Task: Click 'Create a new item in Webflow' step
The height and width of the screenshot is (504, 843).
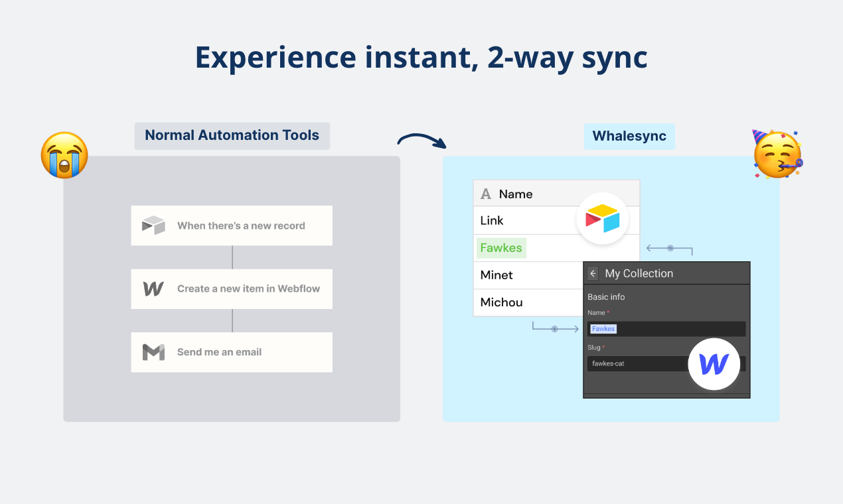Action: click(232, 288)
